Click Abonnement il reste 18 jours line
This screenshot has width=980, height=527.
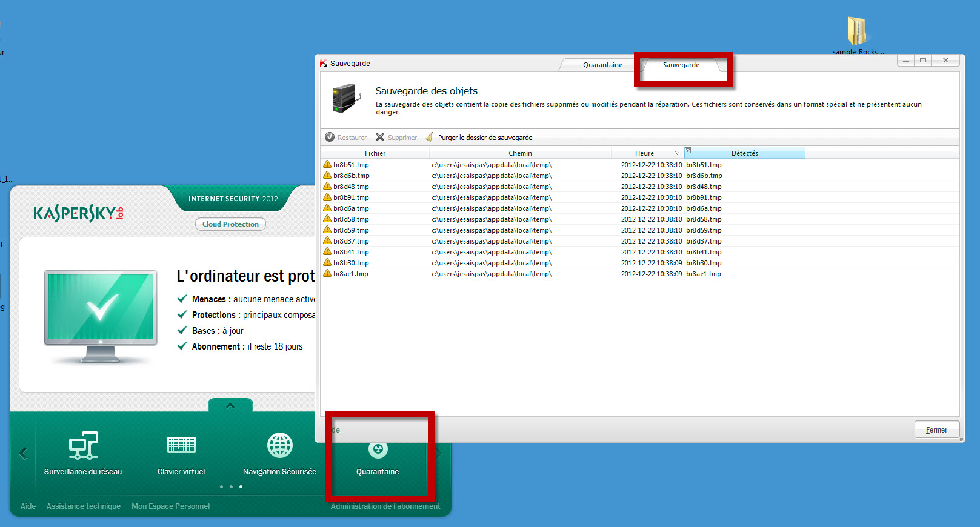pyautogui.click(x=240, y=346)
